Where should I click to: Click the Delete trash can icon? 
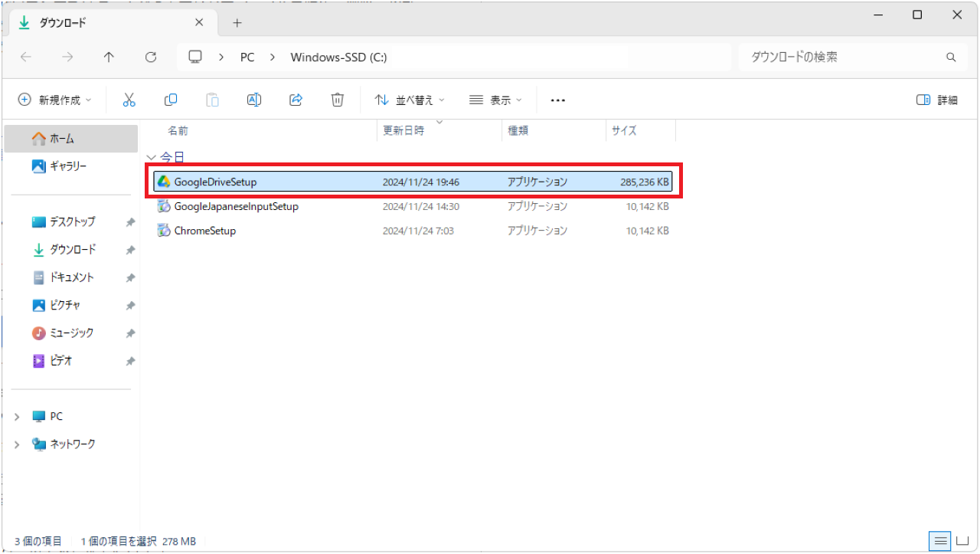click(338, 100)
